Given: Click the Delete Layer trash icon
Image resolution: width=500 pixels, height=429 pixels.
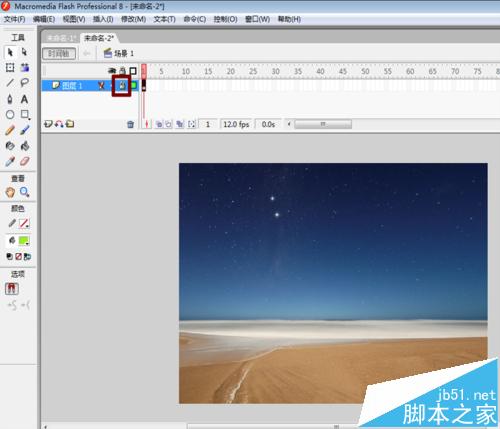Looking at the screenshot, I should (130, 124).
